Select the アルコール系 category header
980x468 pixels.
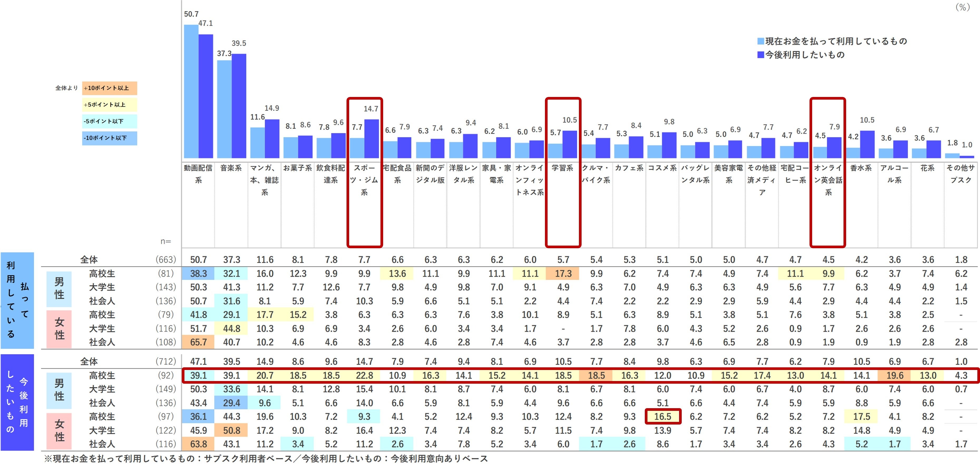(x=894, y=174)
